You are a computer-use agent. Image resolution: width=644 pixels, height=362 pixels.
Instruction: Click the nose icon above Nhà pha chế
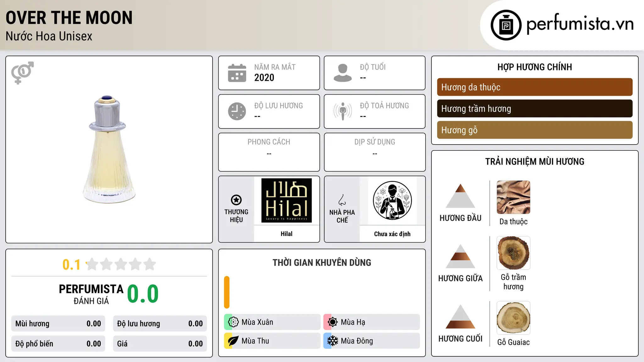pos(342,200)
